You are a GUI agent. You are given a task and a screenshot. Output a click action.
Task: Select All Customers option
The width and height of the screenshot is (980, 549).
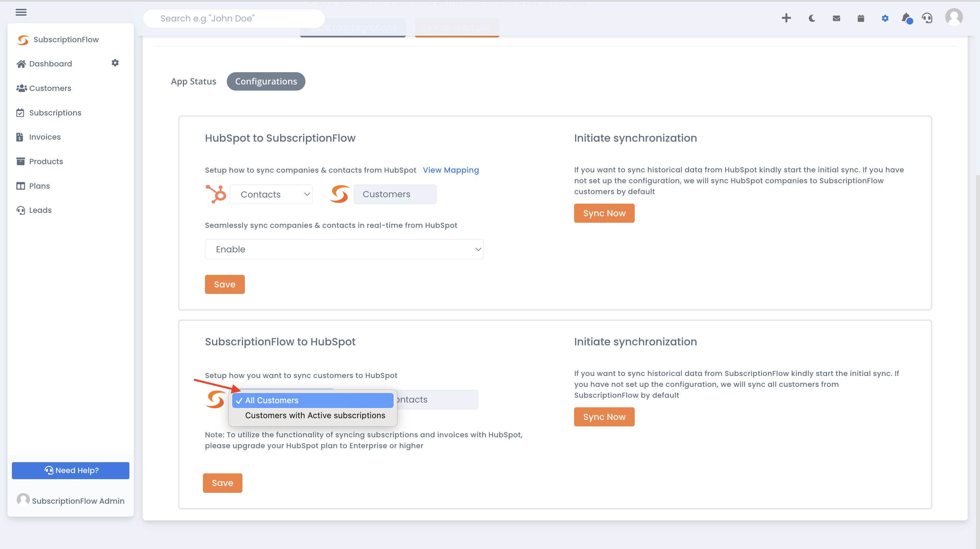[313, 400]
